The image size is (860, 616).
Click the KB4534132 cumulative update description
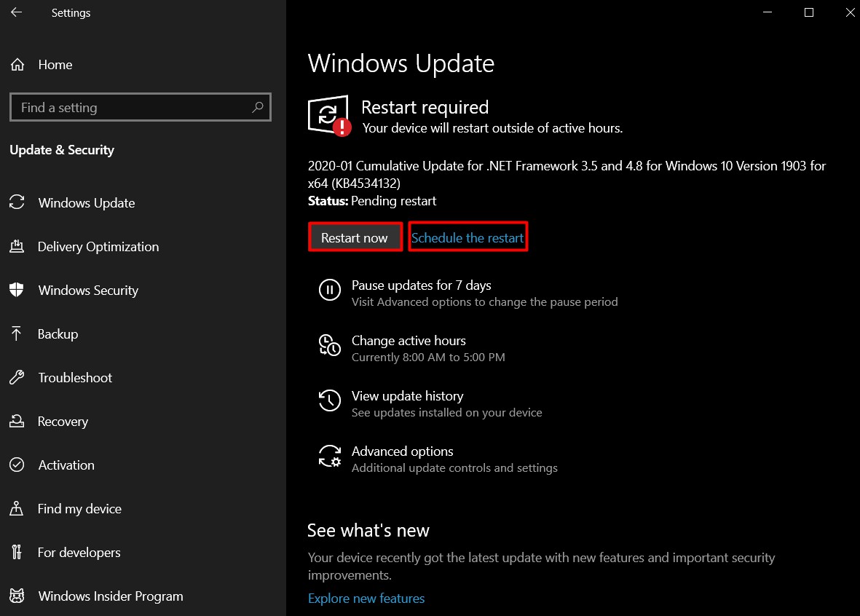[567, 175]
